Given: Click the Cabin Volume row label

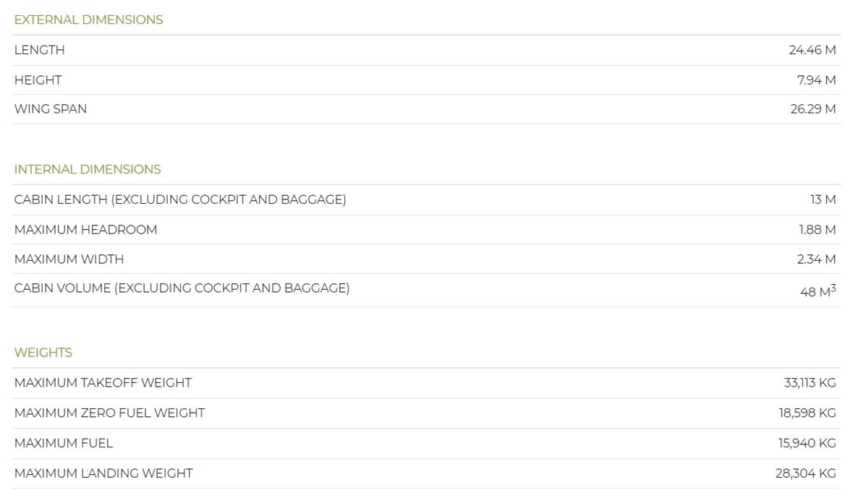Looking at the screenshot, I should point(182,288).
